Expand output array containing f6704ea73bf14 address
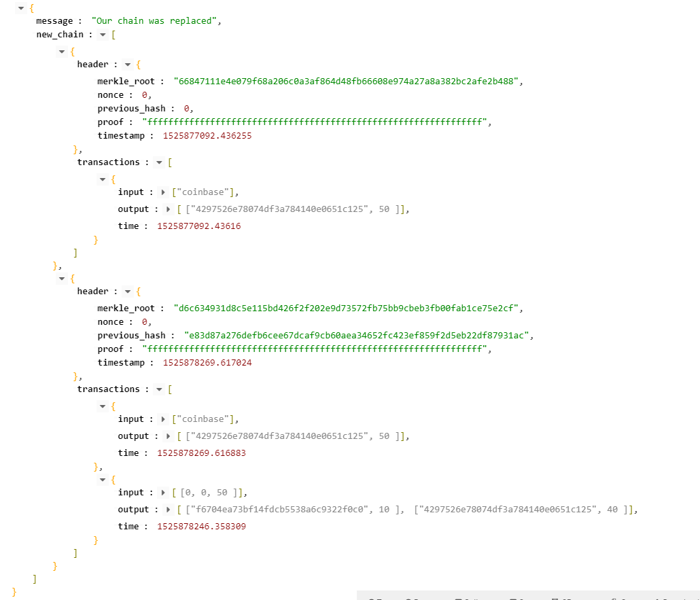Image resolution: width=700 pixels, height=600 pixels. pos(168,510)
